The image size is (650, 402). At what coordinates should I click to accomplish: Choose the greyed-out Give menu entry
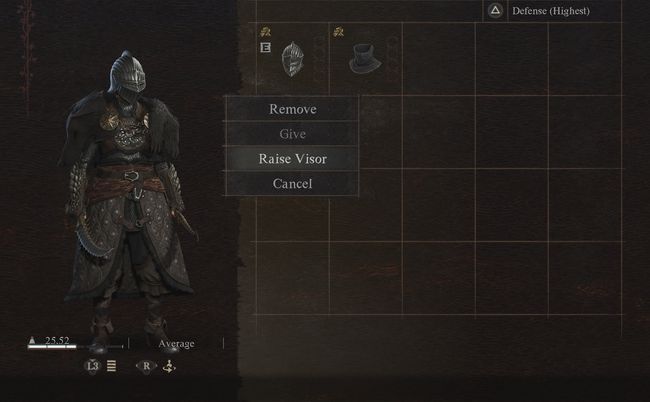tap(292, 134)
